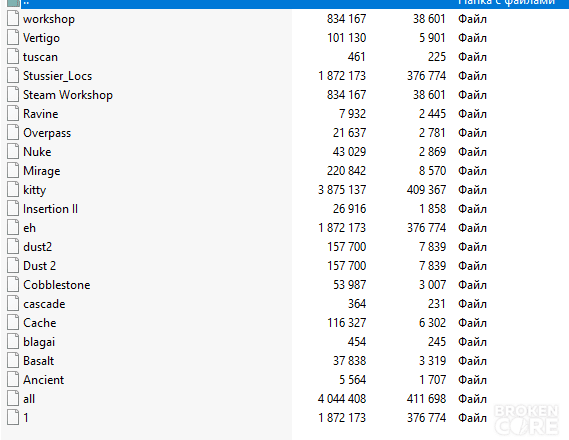
Task: Click the file icon for all
Action: coord(13,399)
